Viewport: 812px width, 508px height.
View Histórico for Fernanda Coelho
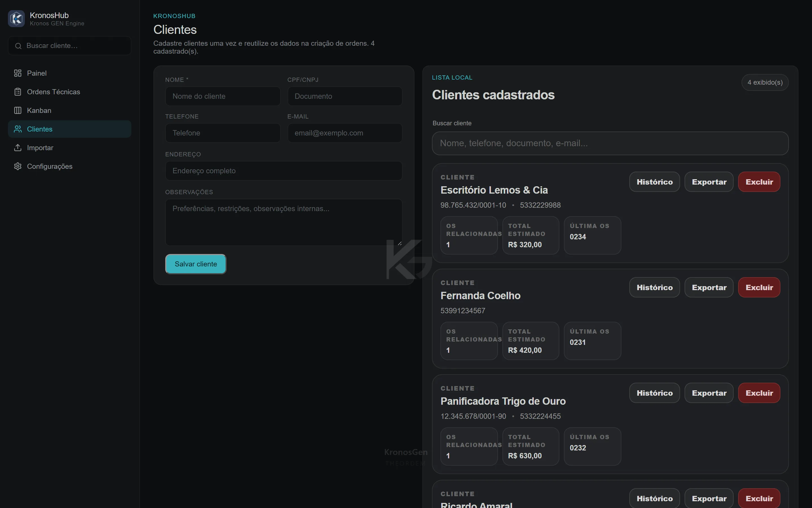[x=654, y=287]
